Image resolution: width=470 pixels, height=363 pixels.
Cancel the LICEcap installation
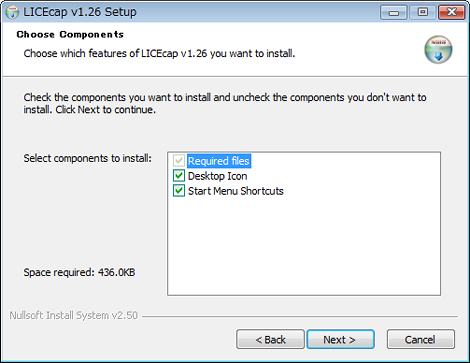pos(421,339)
